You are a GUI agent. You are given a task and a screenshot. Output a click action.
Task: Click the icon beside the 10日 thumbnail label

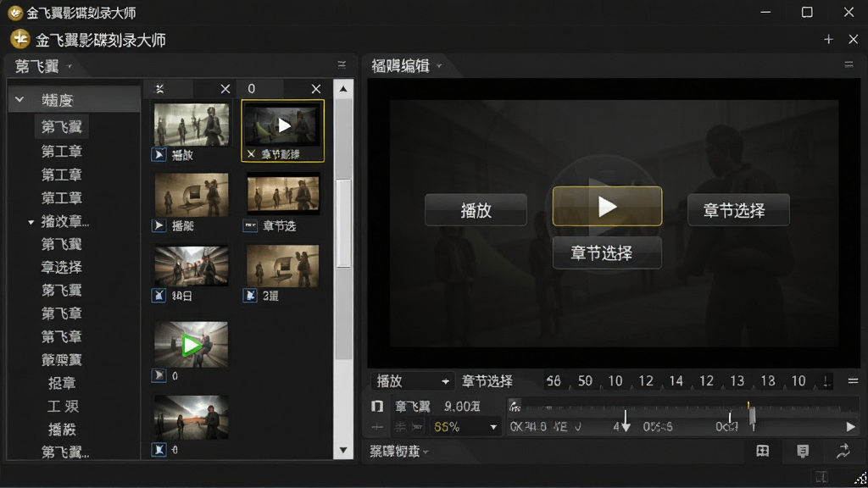pyautogui.click(x=159, y=296)
